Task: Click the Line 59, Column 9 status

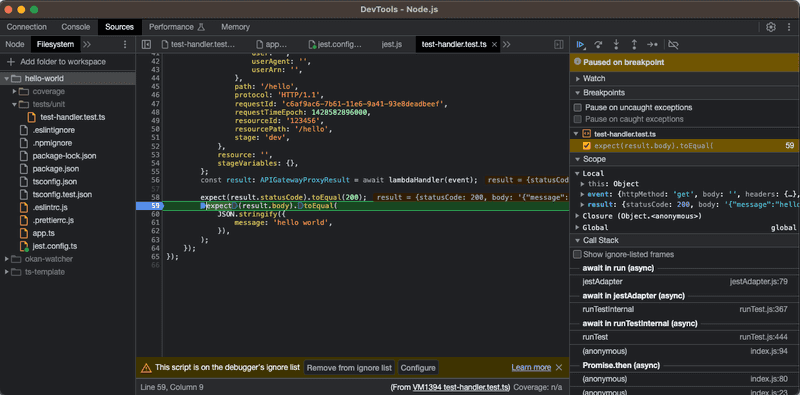Action: coord(172,387)
